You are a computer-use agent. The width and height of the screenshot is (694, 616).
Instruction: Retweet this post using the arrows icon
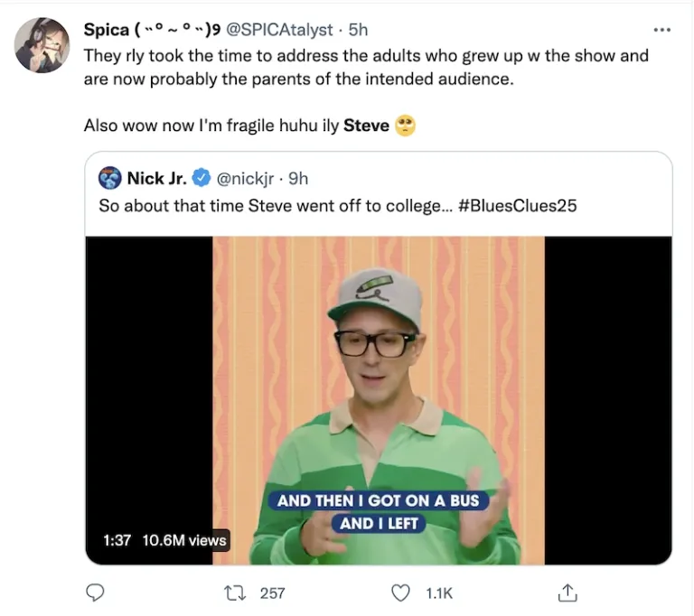[x=236, y=593]
